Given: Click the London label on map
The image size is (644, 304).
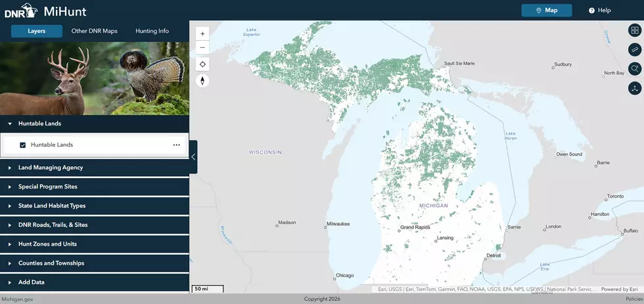Looking at the screenshot, I should pos(553,227).
